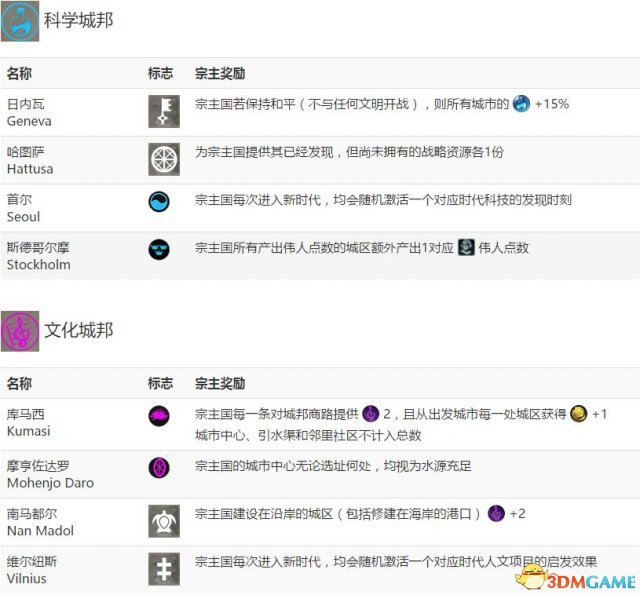Click the 标志 header in science table
The width and height of the screenshot is (640, 595).
pyautogui.click(x=160, y=74)
